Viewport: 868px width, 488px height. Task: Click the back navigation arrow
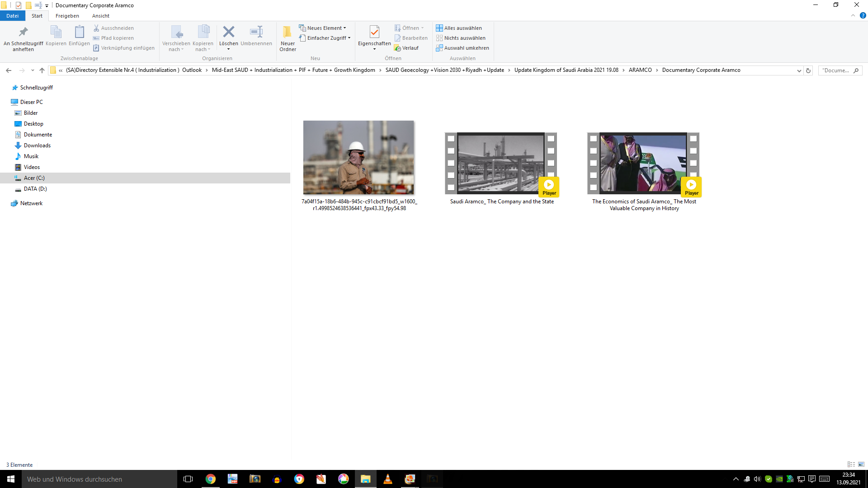tap(9, 70)
